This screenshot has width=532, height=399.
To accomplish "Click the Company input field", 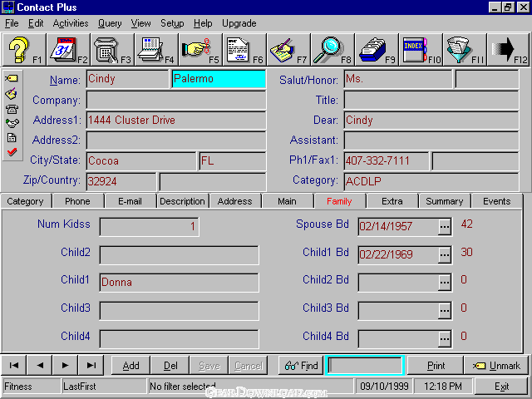I will tap(176, 100).
